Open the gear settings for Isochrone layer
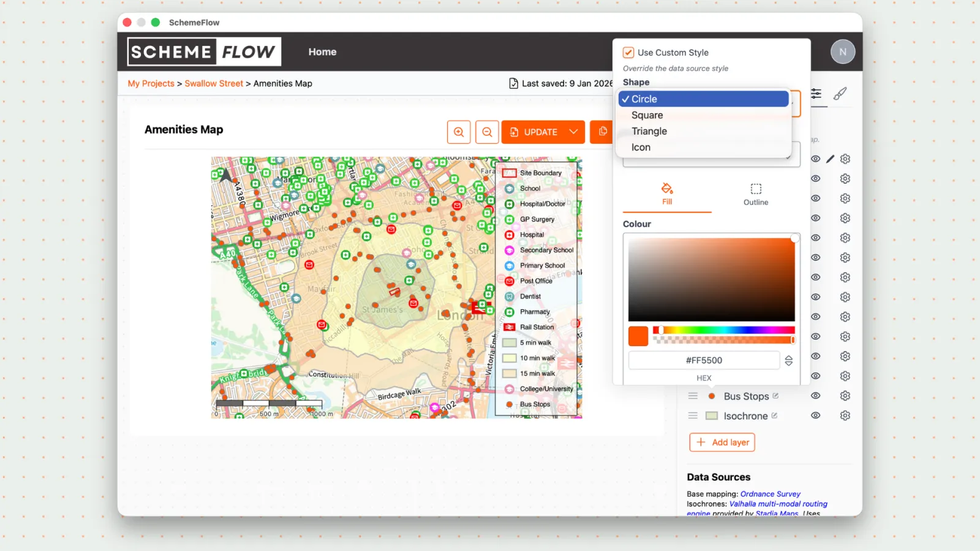Screen dimensions: 980x551 tap(845, 416)
